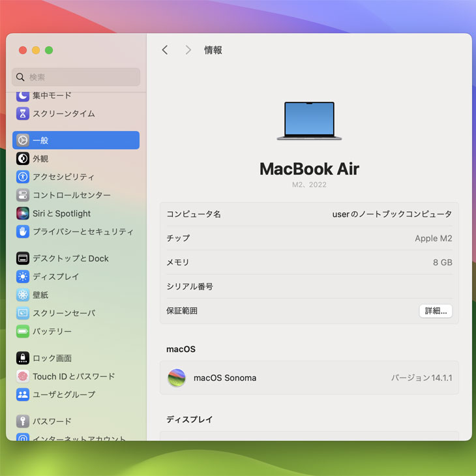The height and width of the screenshot is (476, 476).
Task: Select プライバシーとセキュリティ label
Action: tap(83, 231)
